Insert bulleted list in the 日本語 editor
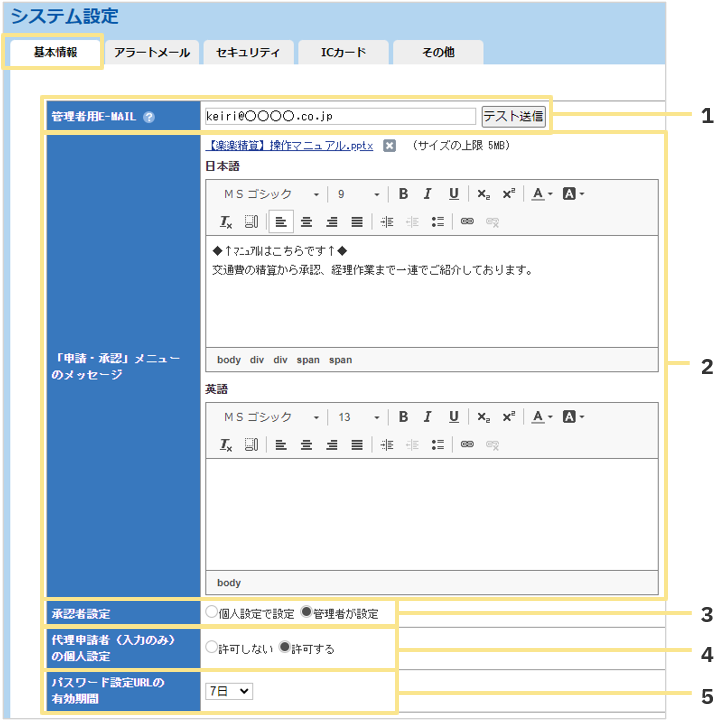Viewport: 724px width, 722px height. 437,222
